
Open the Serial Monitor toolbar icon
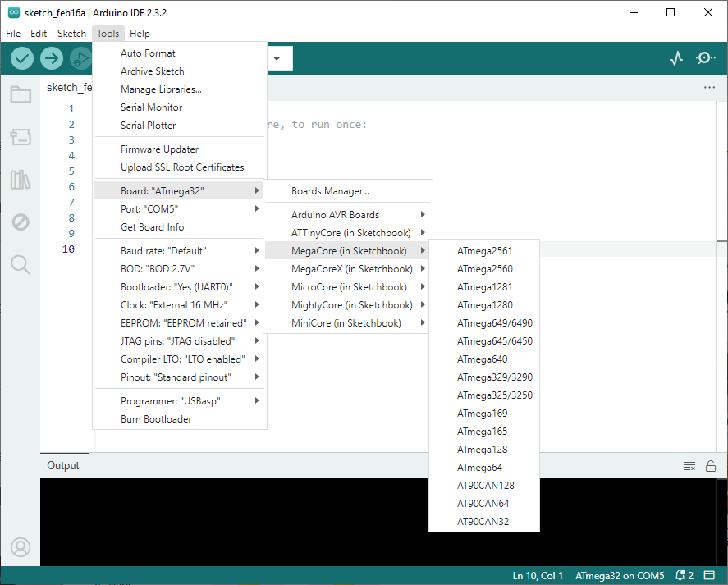(705, 58)
